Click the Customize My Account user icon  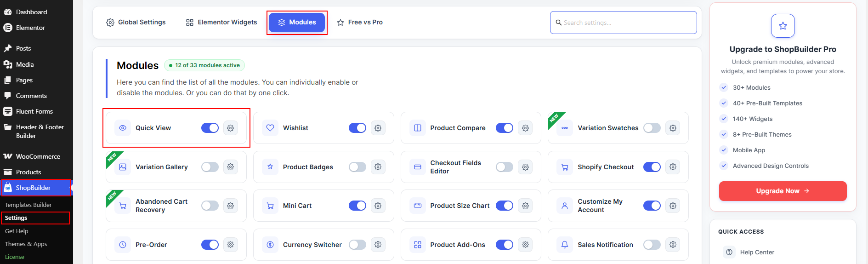[565, 206]
